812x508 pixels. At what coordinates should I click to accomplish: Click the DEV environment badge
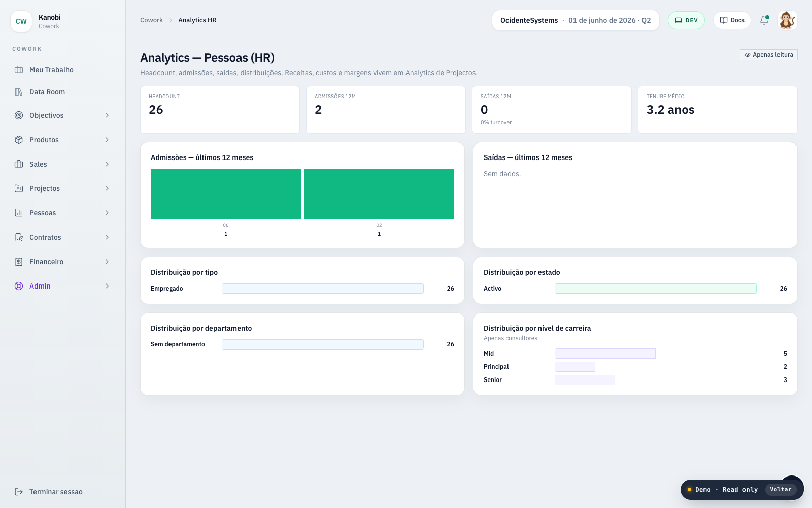(686, 20)
